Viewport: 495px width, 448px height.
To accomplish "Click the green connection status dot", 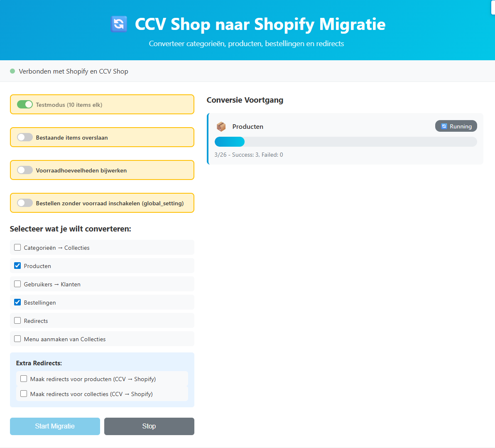I will point(13,71).
